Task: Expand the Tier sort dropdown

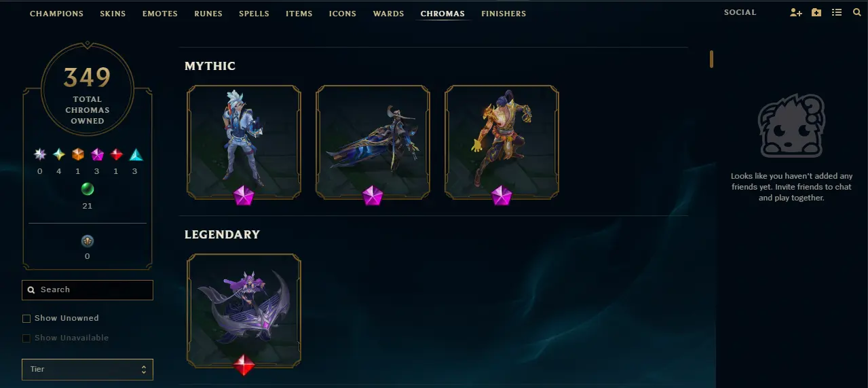Action: tap(88, 369)
